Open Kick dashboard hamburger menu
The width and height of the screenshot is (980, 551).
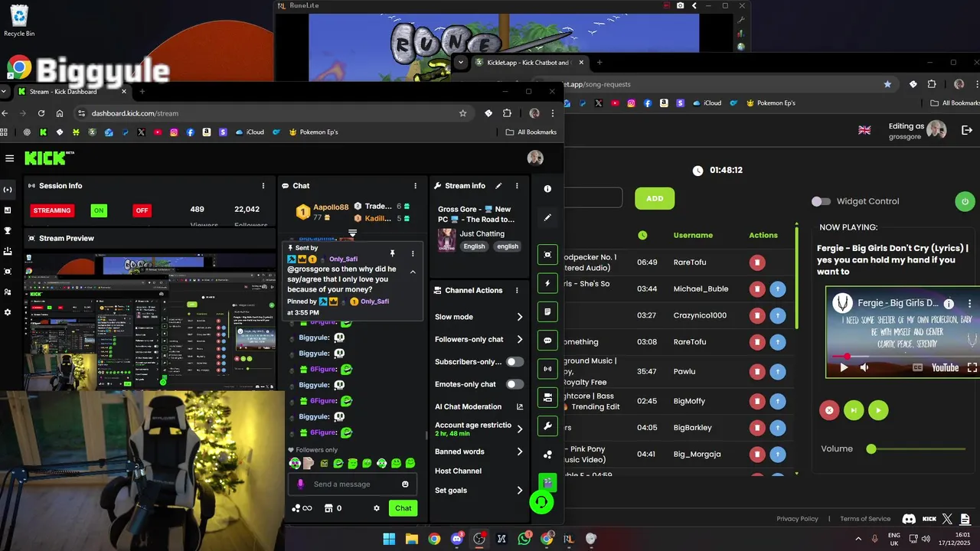tap(9, 158)
